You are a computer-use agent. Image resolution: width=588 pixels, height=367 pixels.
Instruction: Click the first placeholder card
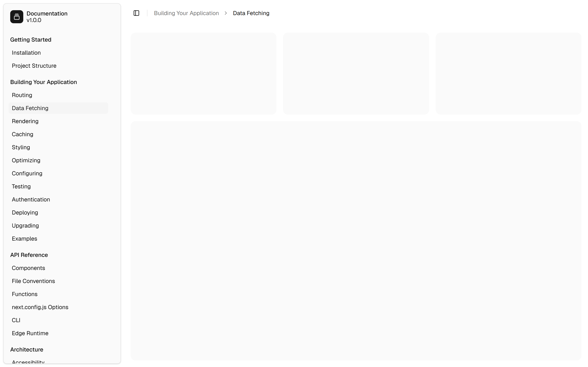[x=203, y=74]
